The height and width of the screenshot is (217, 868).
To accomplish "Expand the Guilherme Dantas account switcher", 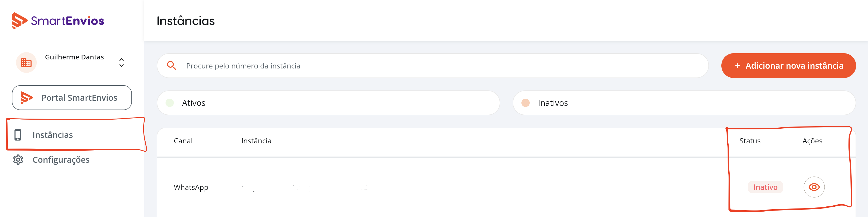I will (x=122, y=63).
